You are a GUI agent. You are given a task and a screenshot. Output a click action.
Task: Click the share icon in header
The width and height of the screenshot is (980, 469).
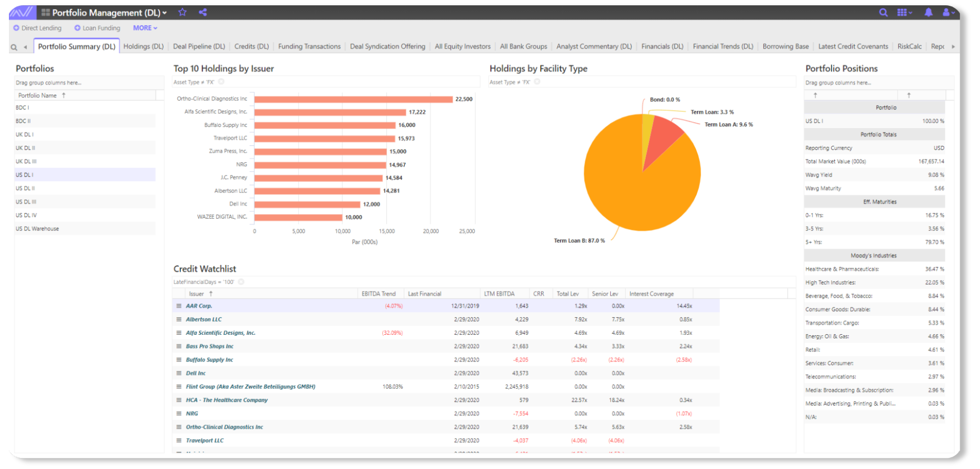click(202, 12)
